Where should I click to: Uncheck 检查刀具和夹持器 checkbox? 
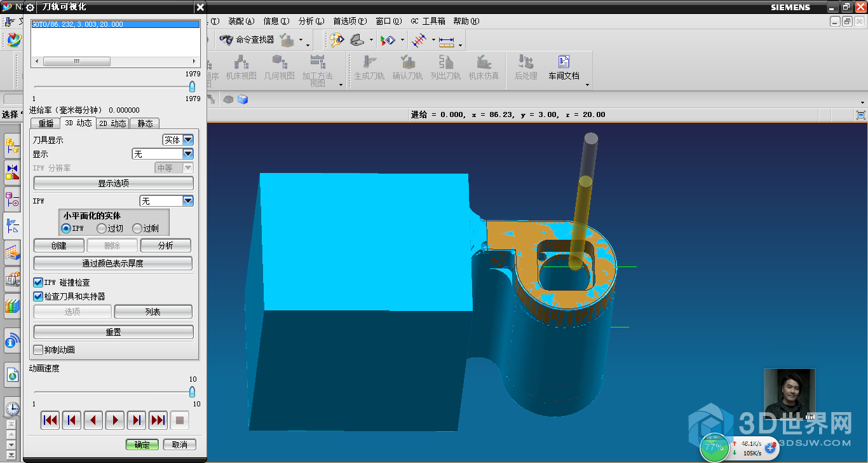[x=39, y=296]
